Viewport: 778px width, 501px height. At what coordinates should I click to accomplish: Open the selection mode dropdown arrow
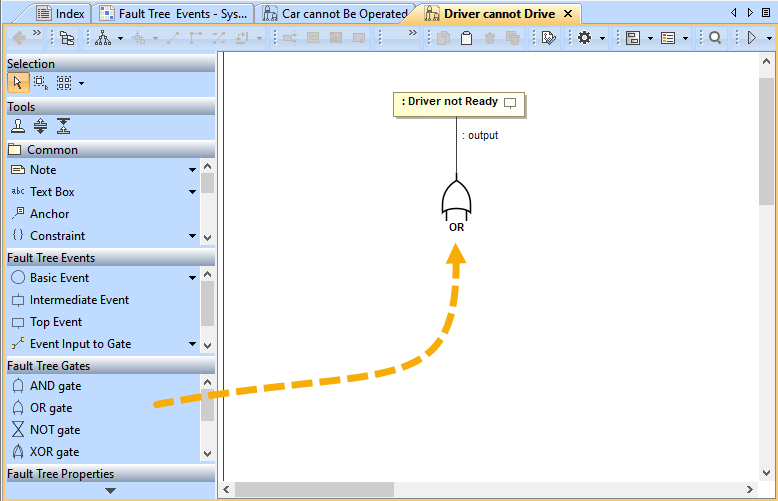[81, 84]
